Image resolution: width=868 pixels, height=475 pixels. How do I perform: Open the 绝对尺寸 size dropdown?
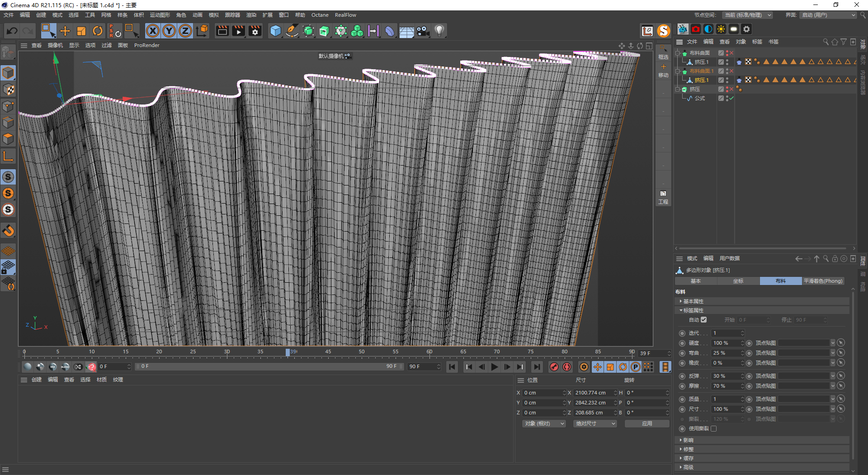point(595,423)
